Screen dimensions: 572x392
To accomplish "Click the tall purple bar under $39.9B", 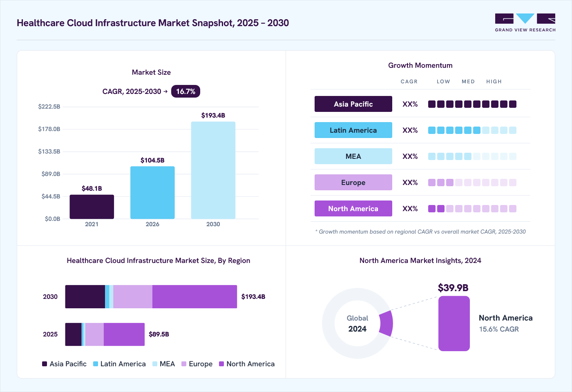I will (x=454, y=323).
